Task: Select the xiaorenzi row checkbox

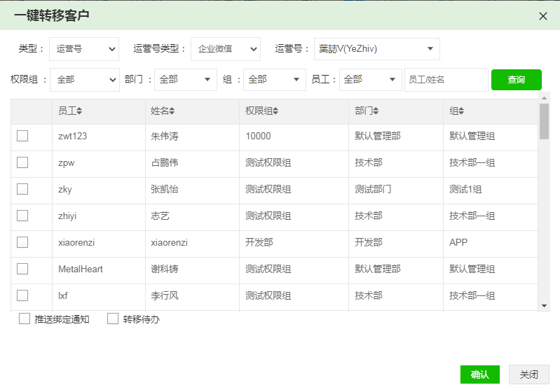Action: click(x=22, y=242)
